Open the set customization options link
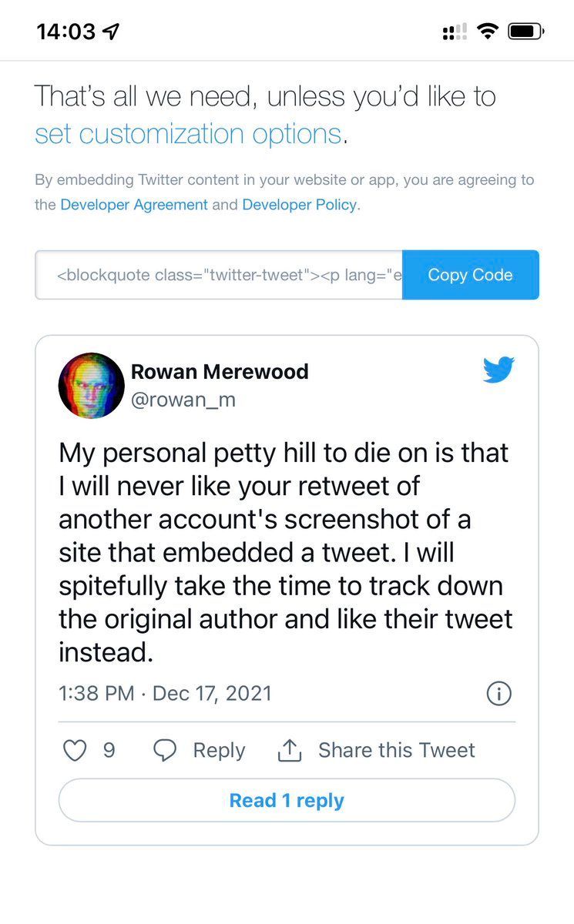574x924 pixels. click(188, 134)
